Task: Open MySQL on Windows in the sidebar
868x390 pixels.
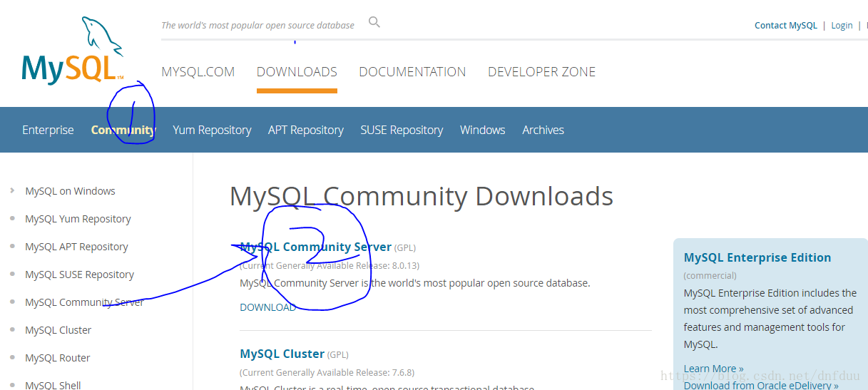Action: 70,191
